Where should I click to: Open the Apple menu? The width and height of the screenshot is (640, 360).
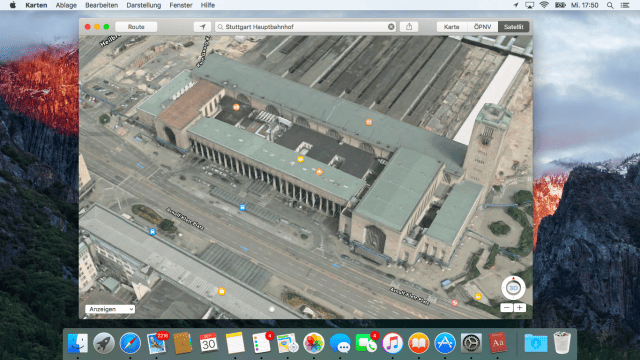tap(13, 5)
